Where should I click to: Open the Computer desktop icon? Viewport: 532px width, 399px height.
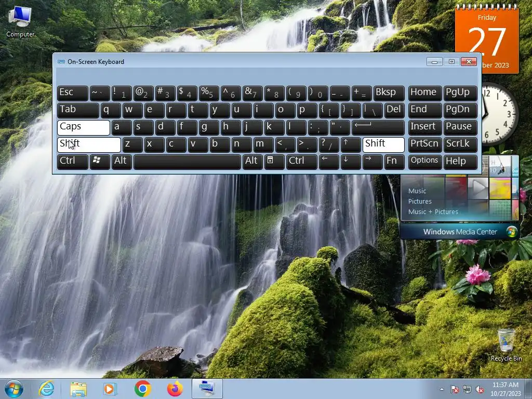tap(20, 22)
